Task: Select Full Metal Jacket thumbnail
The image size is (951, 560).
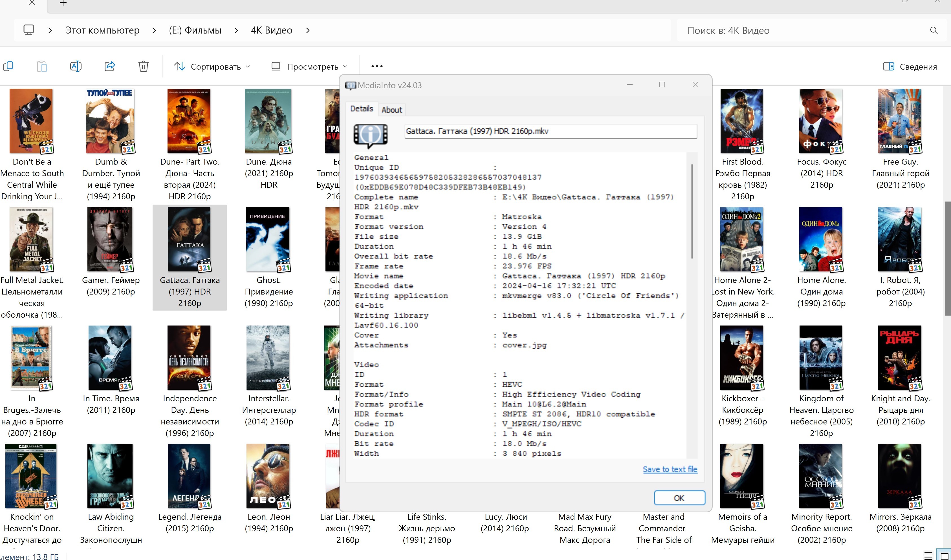Action: 31,240
